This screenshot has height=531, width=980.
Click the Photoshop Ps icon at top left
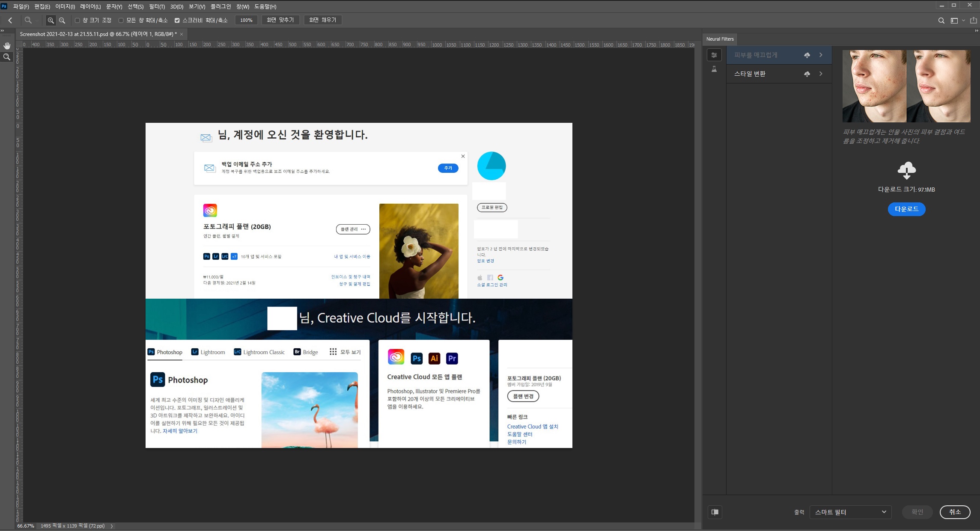point(4,6)
